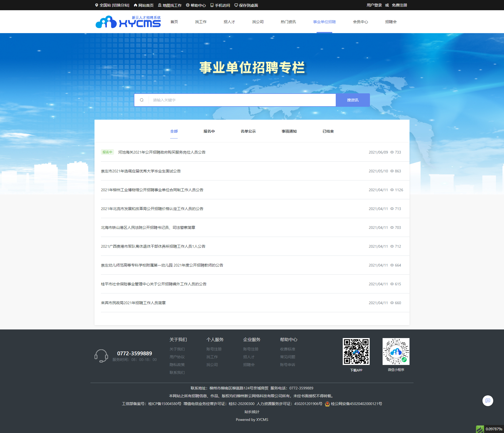Click footer 用户协议 link

coord(177,357)
